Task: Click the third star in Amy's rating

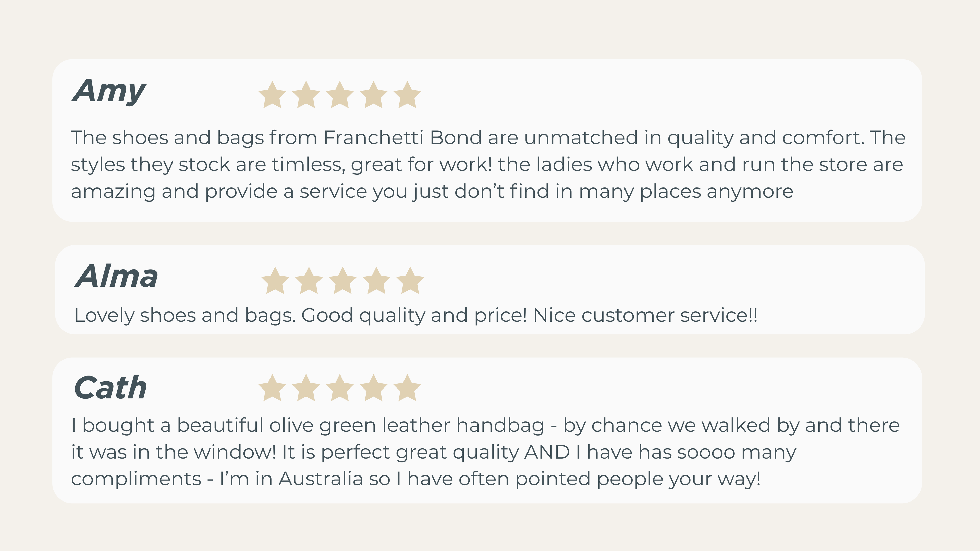Action: (340, 95)
